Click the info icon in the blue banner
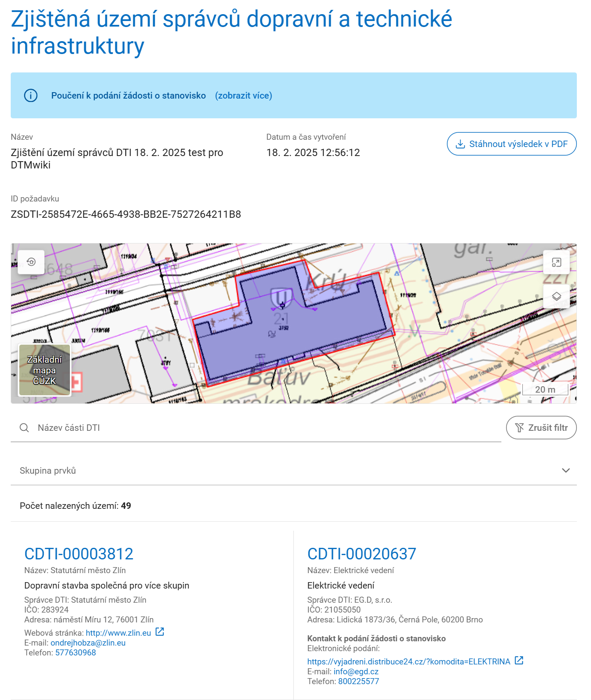Image resolution: width=591 pixels, height=700 pixels. (x=30, y=96)
